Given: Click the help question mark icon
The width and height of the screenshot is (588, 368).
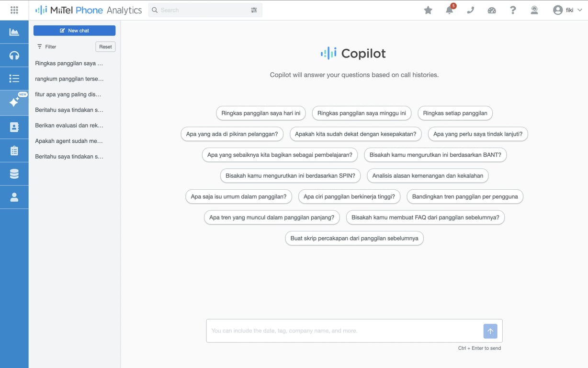Looking at the screenshot, I should click(x=513, y=10).
